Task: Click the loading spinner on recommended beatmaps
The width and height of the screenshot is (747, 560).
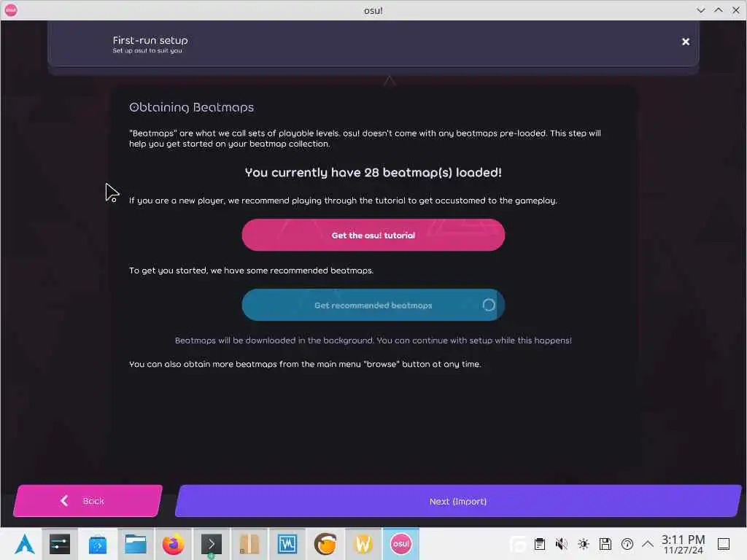Action: tap(489, 306)
